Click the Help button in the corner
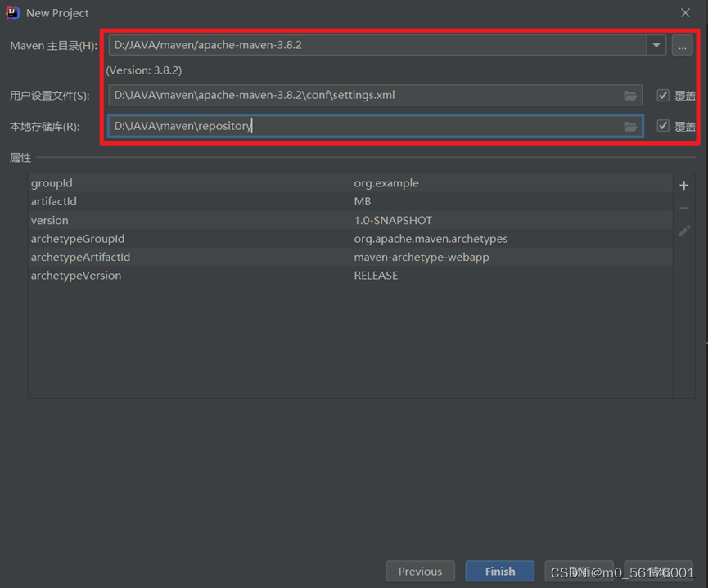 [x=658, y=571]
